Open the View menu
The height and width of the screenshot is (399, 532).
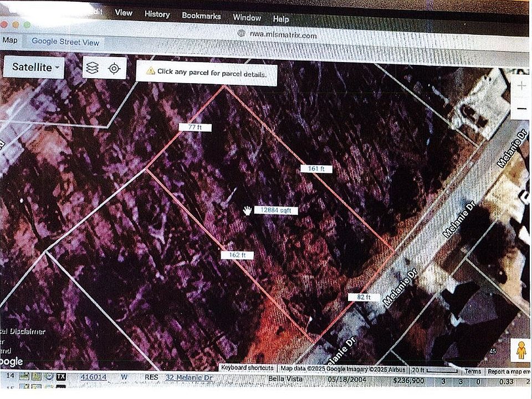(x=124, y=13)
